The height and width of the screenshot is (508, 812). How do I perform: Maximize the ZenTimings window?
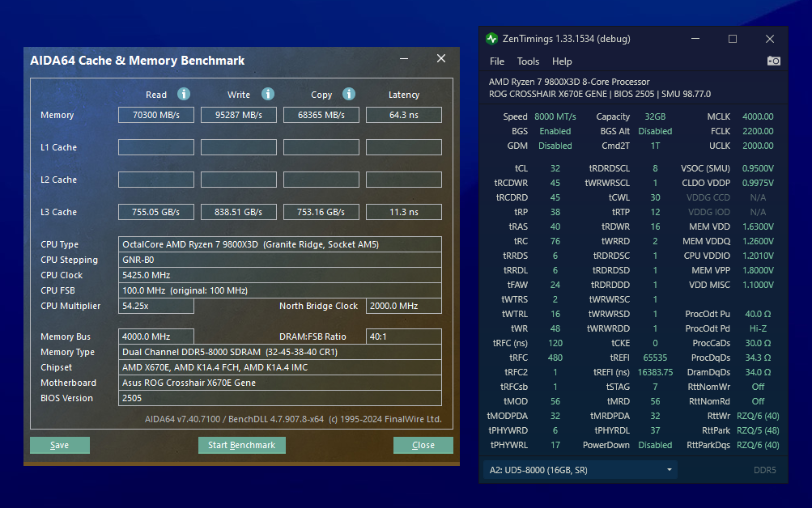point(732,39)
